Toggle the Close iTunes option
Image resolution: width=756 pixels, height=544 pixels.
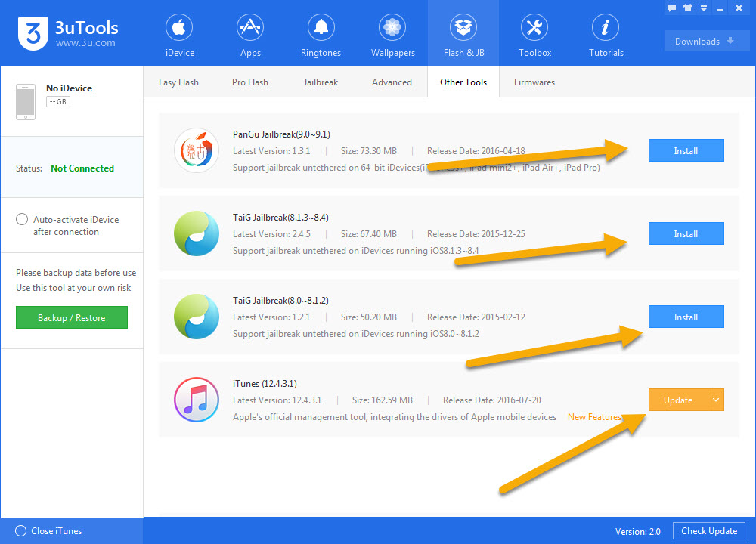tap(20, 530)
